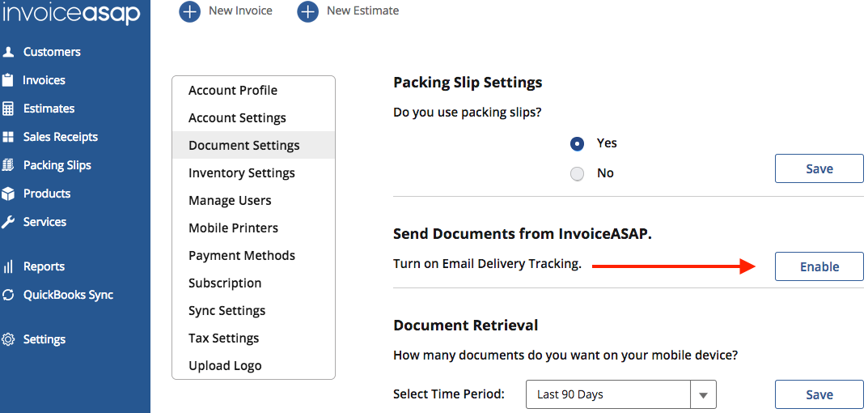Select No for packing slips
The width and height of the screenshot is (868, 413).
[x=577, y=173]
